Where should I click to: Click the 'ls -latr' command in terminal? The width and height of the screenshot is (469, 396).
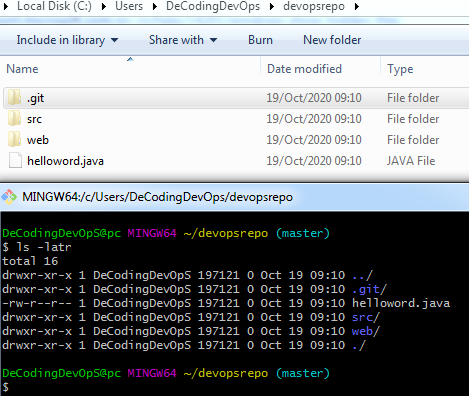click(x=44, y=247)
